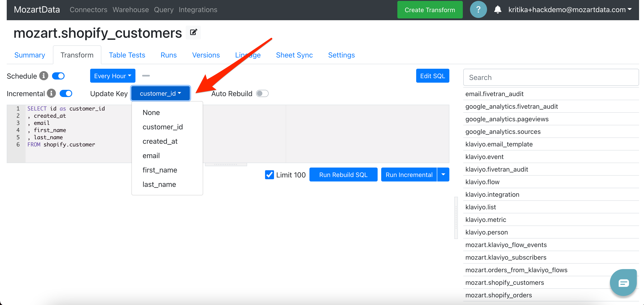
Task: Click the Run Incremental button
Action: 409,175
